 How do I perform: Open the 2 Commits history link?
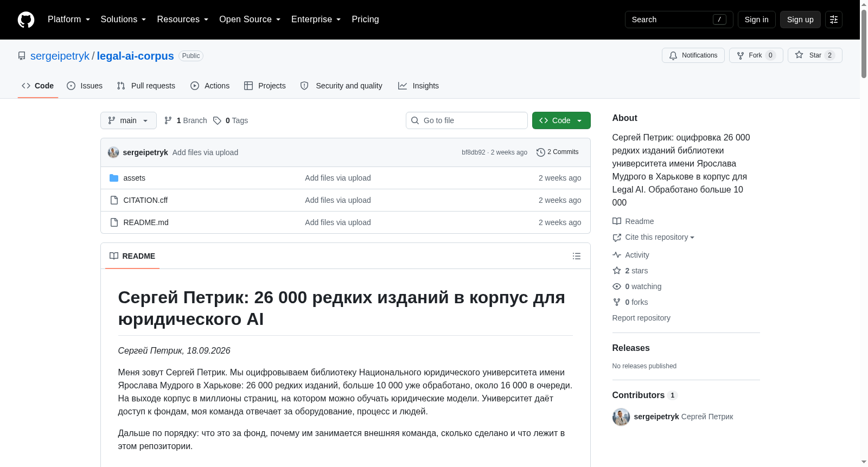557,152
